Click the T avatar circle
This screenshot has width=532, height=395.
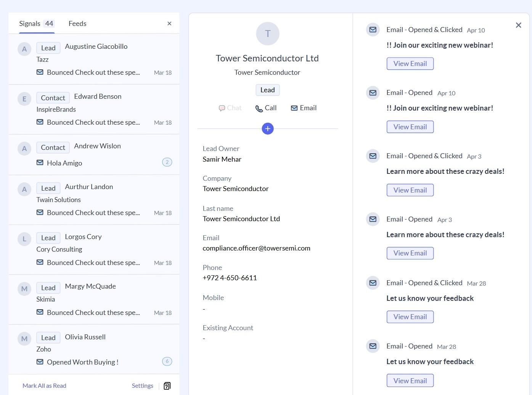point(268,34)
